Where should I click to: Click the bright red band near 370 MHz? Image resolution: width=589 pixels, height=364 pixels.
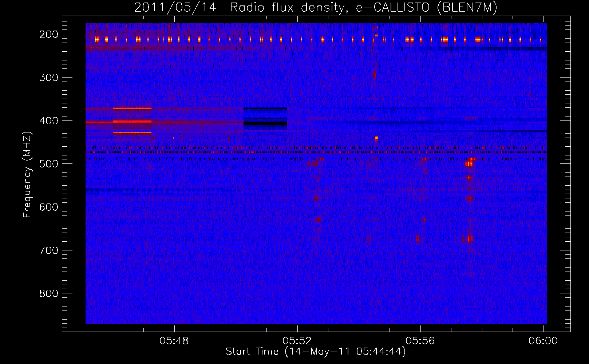132,108
